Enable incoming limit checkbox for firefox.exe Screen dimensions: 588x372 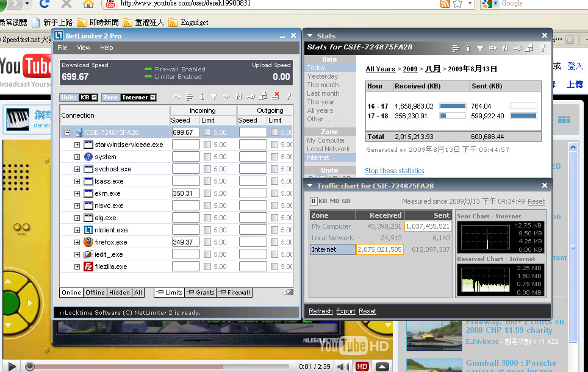207,242
